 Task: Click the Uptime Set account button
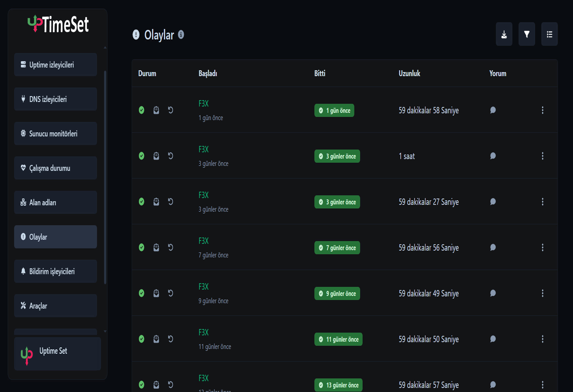(57, 354)
